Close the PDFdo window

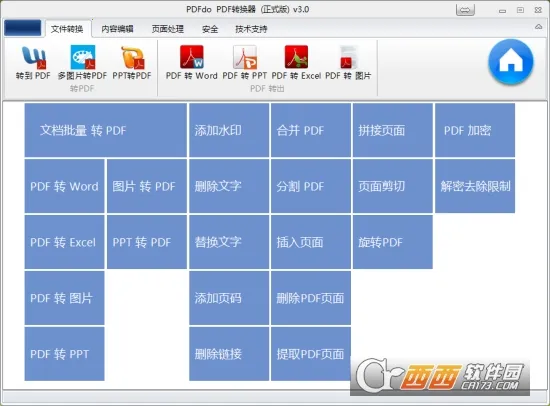coord(538,10)
